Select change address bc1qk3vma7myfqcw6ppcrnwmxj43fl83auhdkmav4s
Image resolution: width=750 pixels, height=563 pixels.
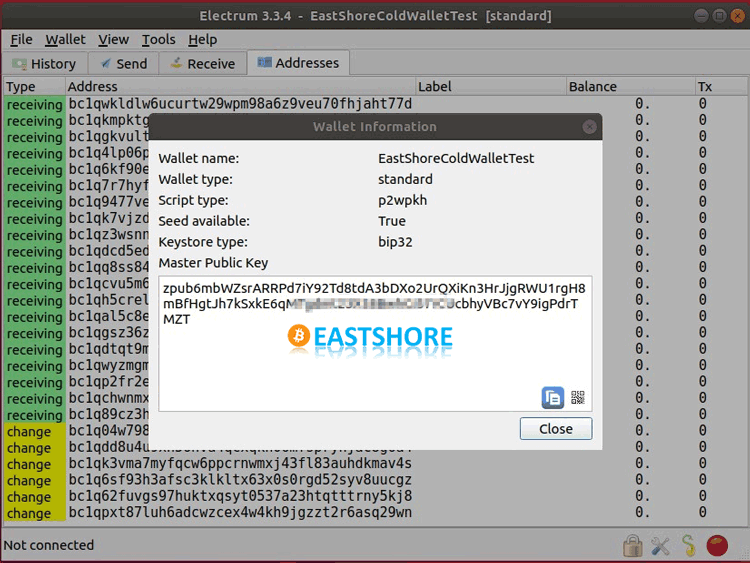click(240, 464)
